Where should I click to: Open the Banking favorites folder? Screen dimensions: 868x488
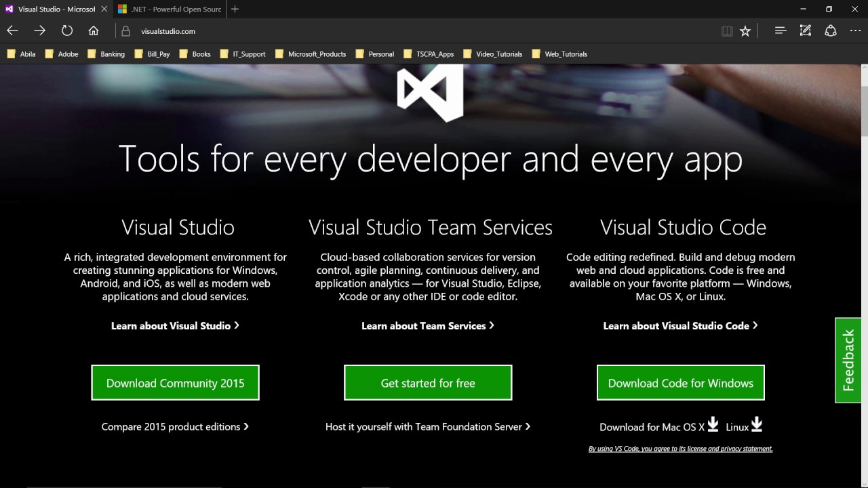106,54
